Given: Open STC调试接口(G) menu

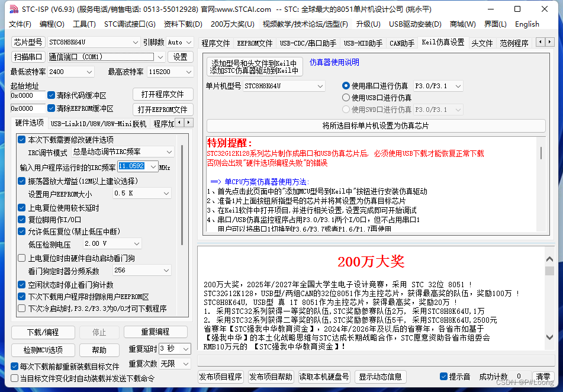Looking at the screenshot, I should pyautogui.click(x=130, y=24).
